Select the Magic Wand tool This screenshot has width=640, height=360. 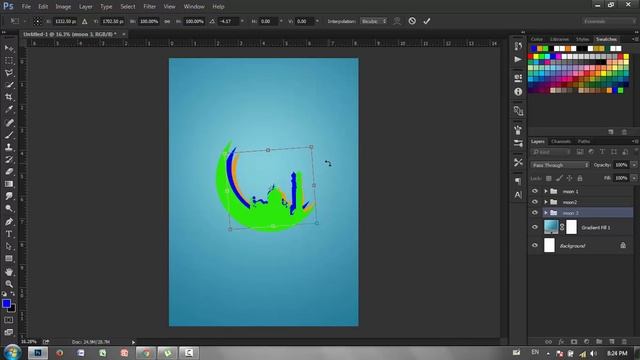[9, 85]
